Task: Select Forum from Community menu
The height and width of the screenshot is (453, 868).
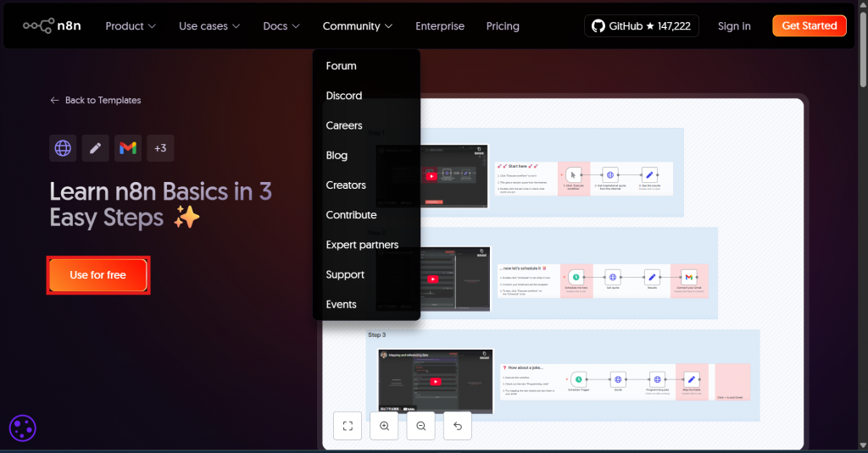Action: click(341, 66)
